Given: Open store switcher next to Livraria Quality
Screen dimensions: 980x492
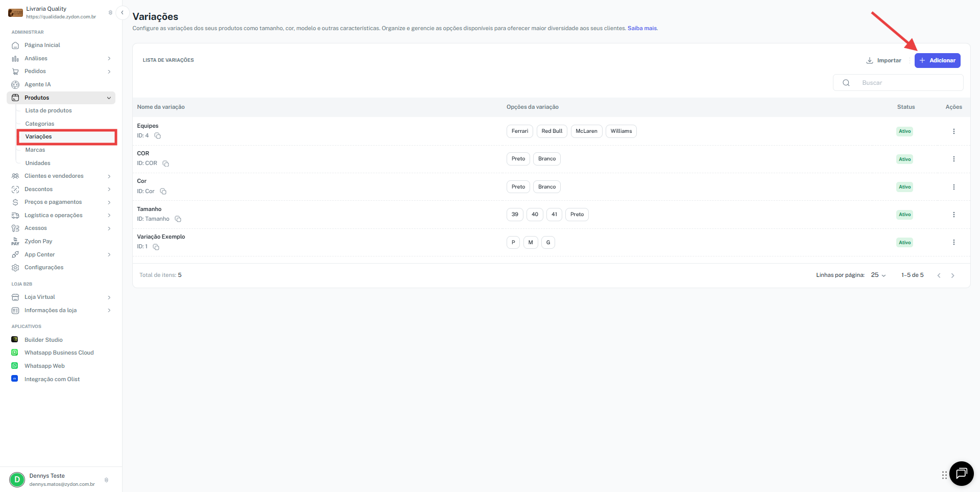Looking at the screenshot, I should 110,13.
